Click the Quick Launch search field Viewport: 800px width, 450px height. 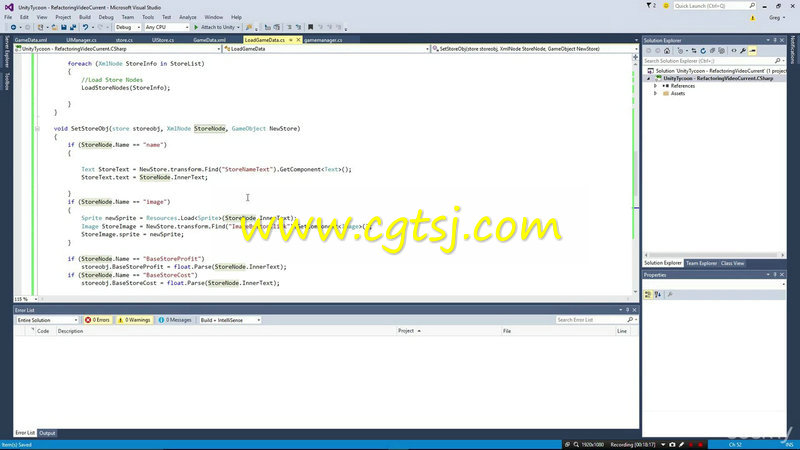tap(714, 6)
